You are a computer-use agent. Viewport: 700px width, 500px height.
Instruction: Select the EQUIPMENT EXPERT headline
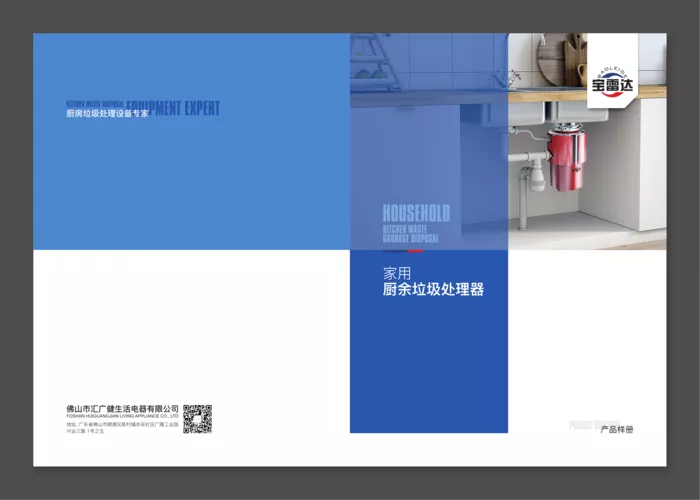pyautogui.click(x=173, y=108)
